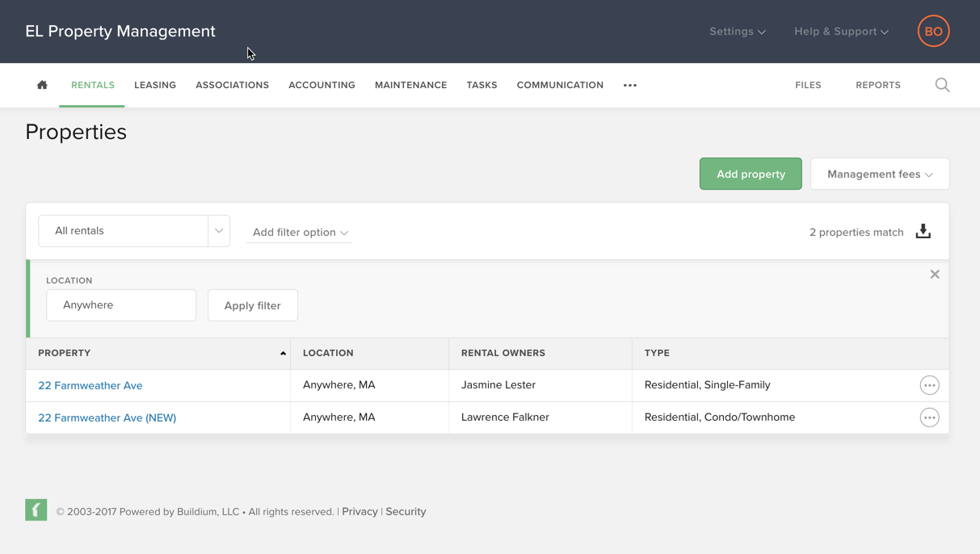
Task: Open the Maintenance tab
Action: coord(410,85)
